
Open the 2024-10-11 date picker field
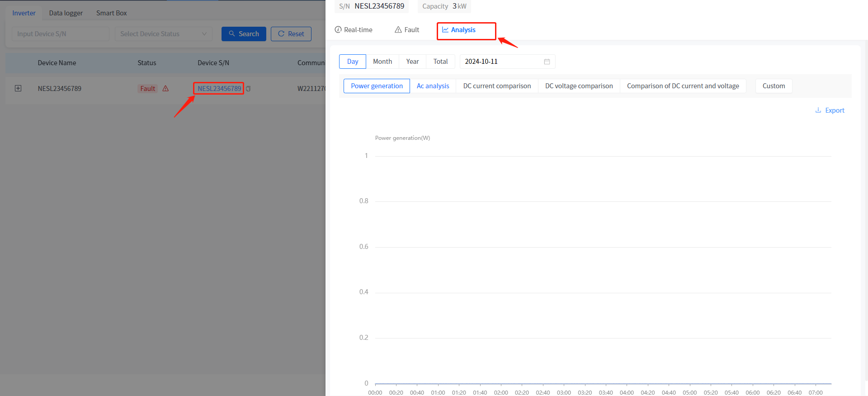[x=502, y=62]
